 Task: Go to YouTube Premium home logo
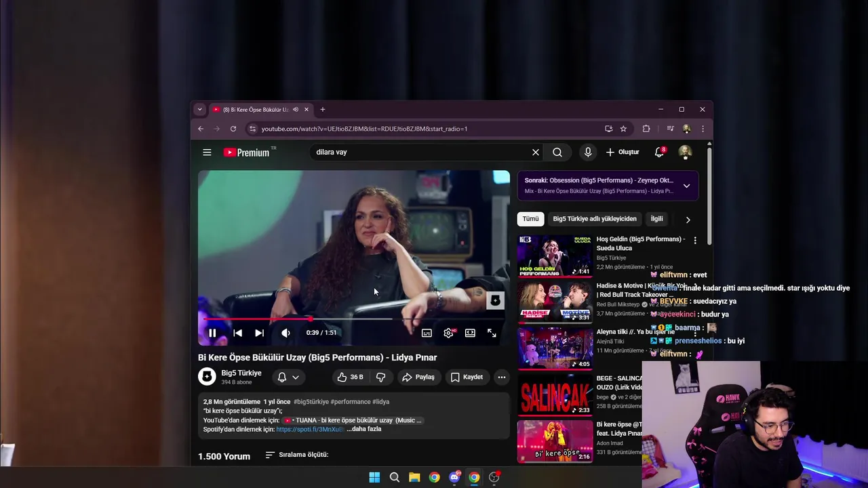pyautogui.click(x=247, y=152)
